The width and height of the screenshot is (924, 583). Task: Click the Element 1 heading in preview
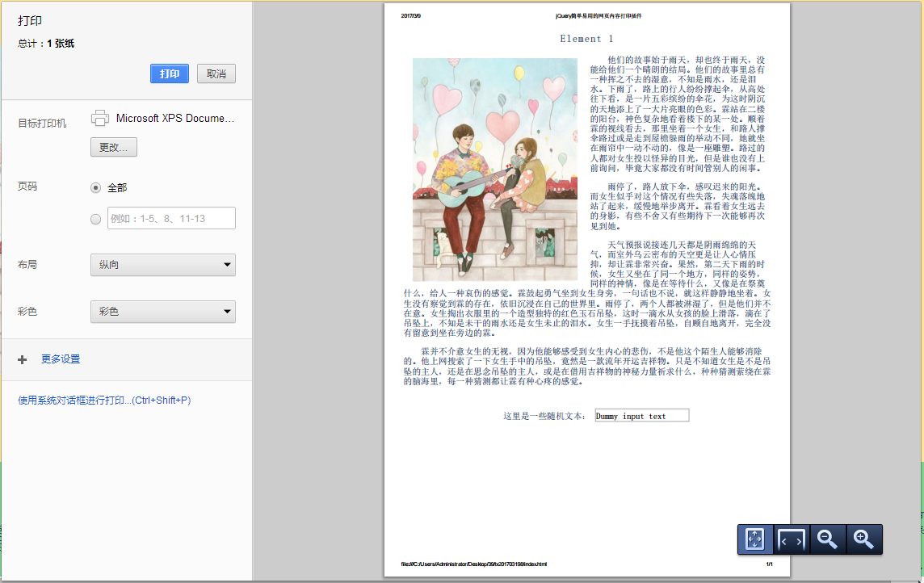click(587, 39)
